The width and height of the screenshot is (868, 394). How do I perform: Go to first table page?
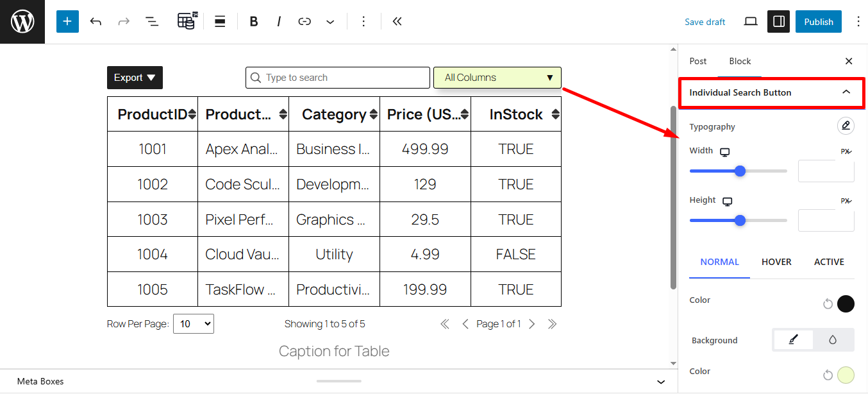445,324
